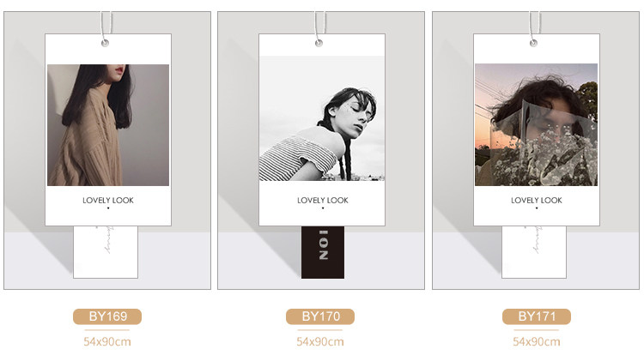The image size is (644, 355).
Task: Click the white script tag below third poster
Action: (534, 252)
